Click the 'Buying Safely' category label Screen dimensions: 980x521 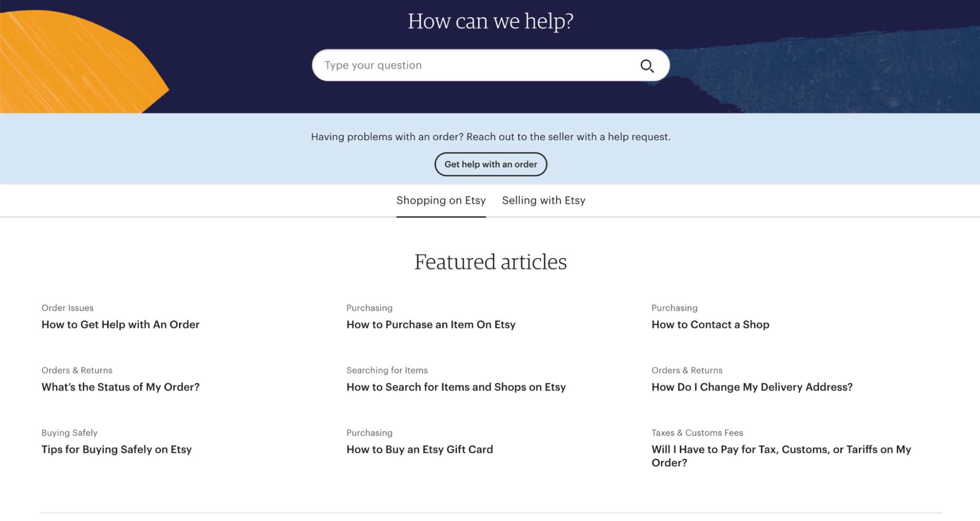pyautogui.click(x=69, y=432)
